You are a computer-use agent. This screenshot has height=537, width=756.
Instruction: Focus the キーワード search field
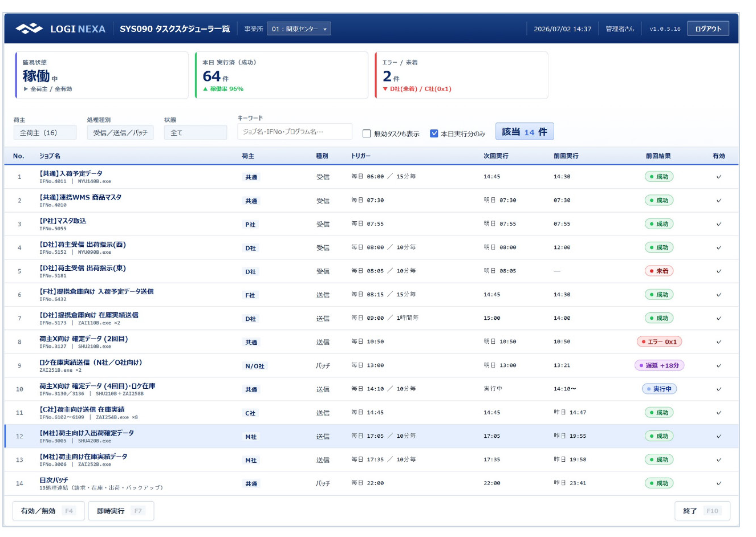[294, 132]
